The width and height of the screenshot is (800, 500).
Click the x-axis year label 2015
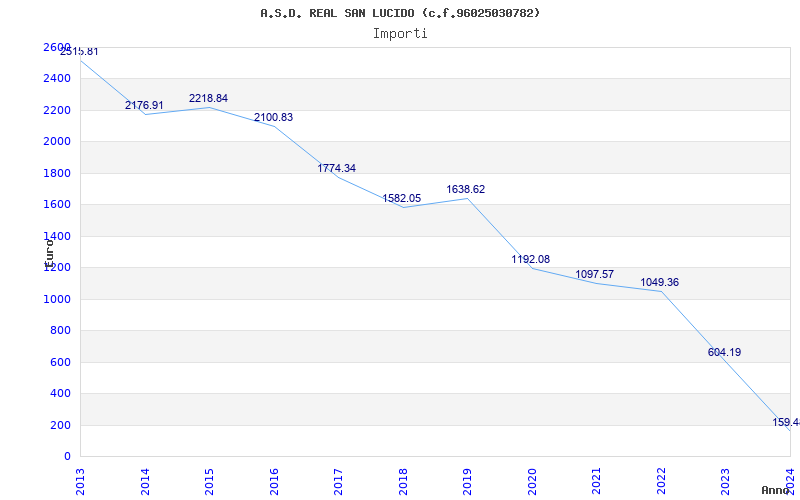click(x=209, y=482)
